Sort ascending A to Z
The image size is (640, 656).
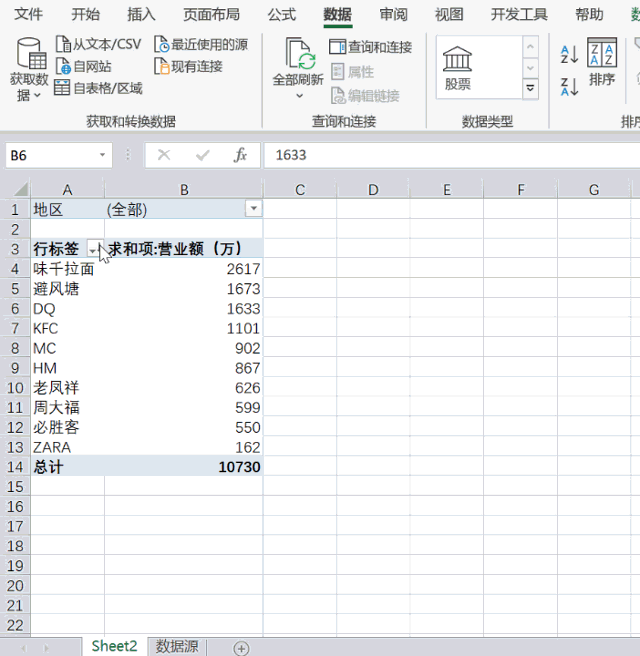(569, 54)
